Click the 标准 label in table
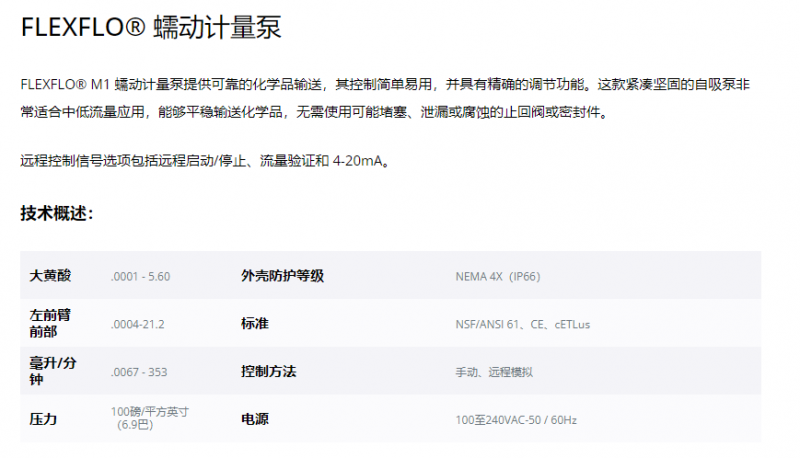Image resolution: width=800 pixels, height=458 pixels. tap(254, 324)
